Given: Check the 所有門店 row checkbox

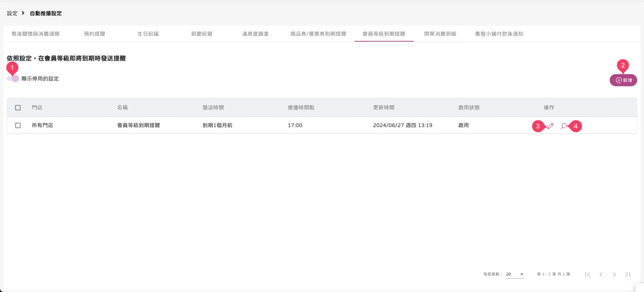Looking at the screenshot, I should tap(18, 126).
